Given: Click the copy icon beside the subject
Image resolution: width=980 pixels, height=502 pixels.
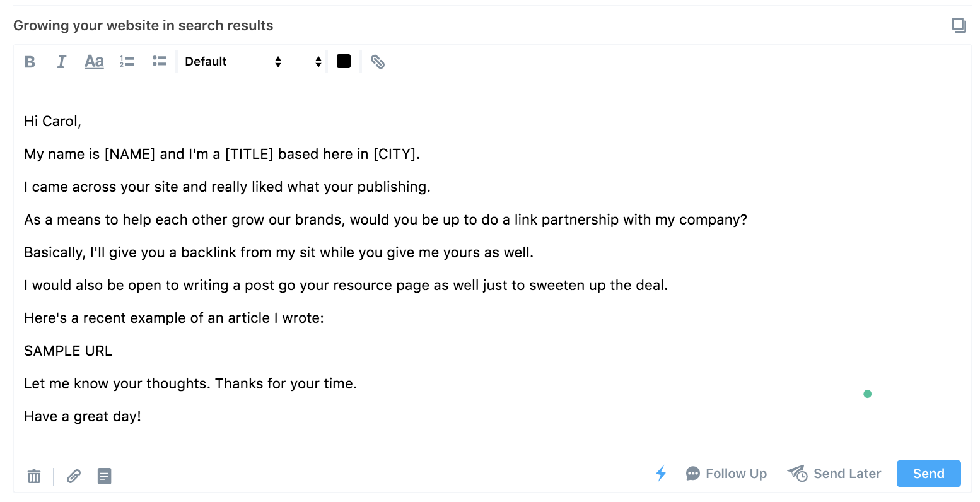Looking at the screenshot, I should (959, 25).
